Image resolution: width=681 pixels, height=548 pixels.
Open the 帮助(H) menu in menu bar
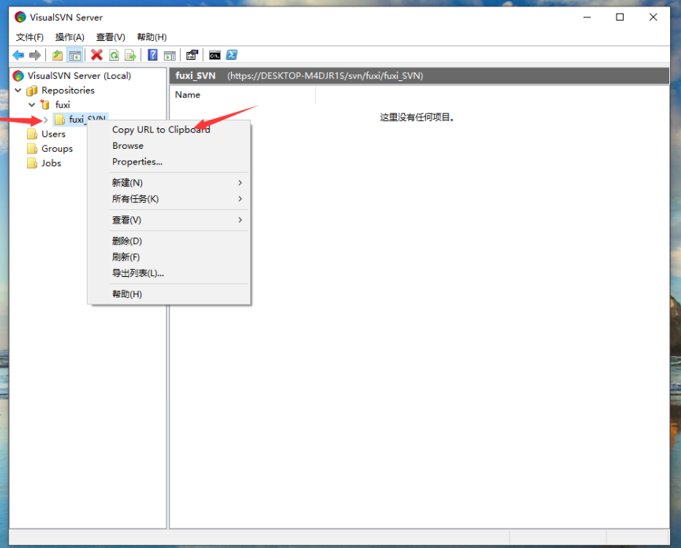point(152,37)
